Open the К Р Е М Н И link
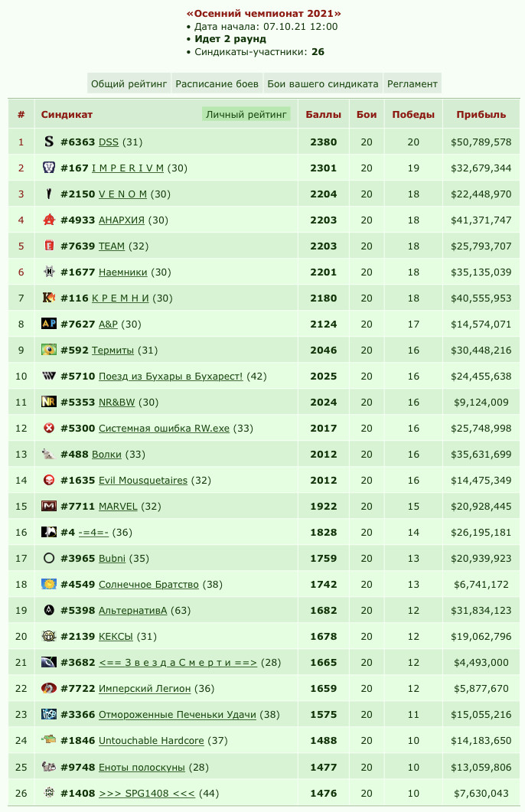 pyautogui.click(x=120, y=298)
